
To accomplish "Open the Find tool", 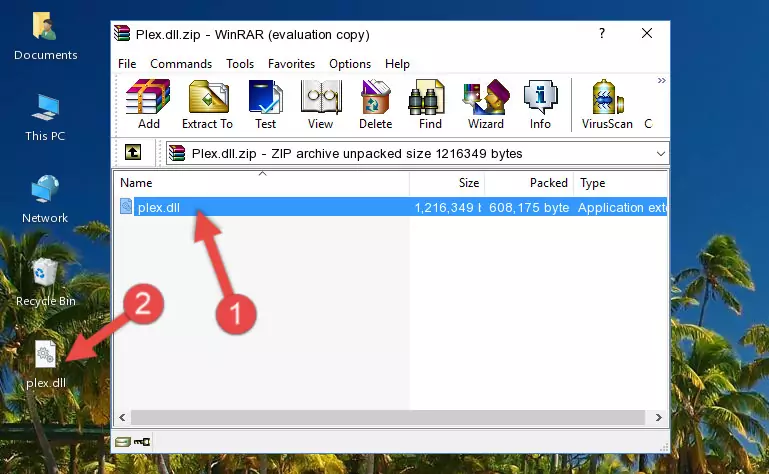I will (430, 104).
